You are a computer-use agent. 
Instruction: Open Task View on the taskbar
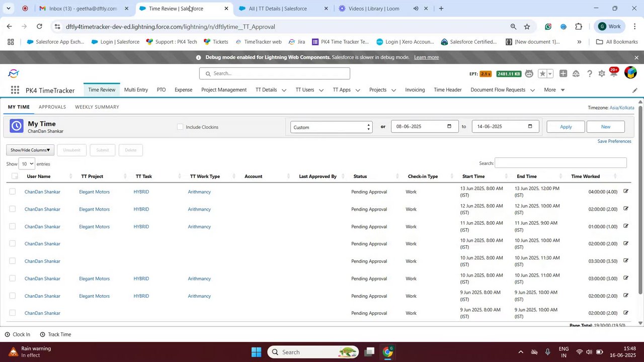[x=370, y=352]
